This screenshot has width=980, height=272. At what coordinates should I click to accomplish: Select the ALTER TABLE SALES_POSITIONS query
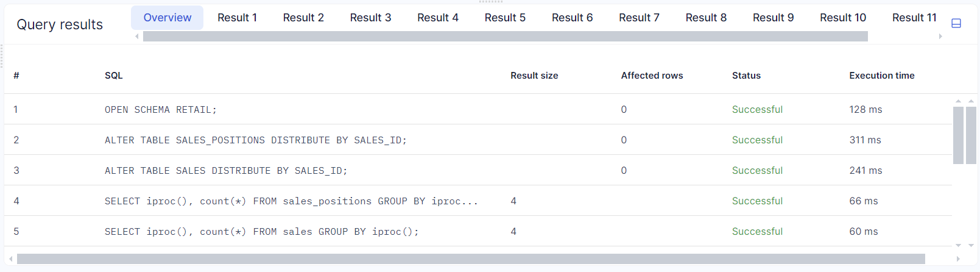coord(255,140)
